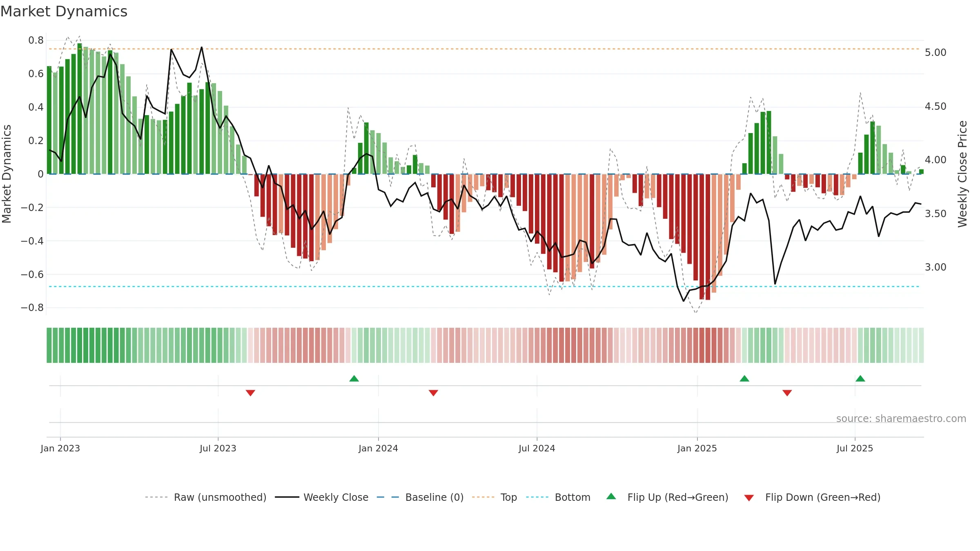Click the −0.4 y-axis tick label
This screenshot has width=980, height=551.
[x=32, y=241]
